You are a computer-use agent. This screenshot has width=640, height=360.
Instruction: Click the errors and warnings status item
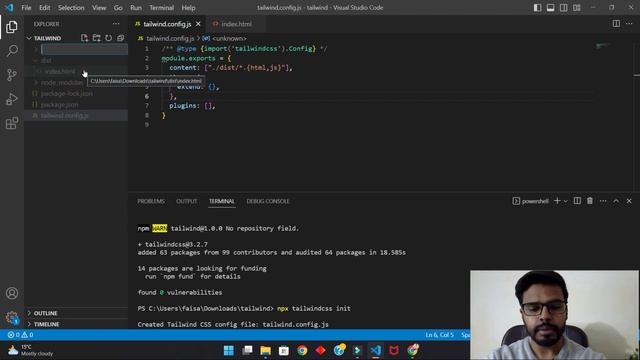click(x=20, y=335)
